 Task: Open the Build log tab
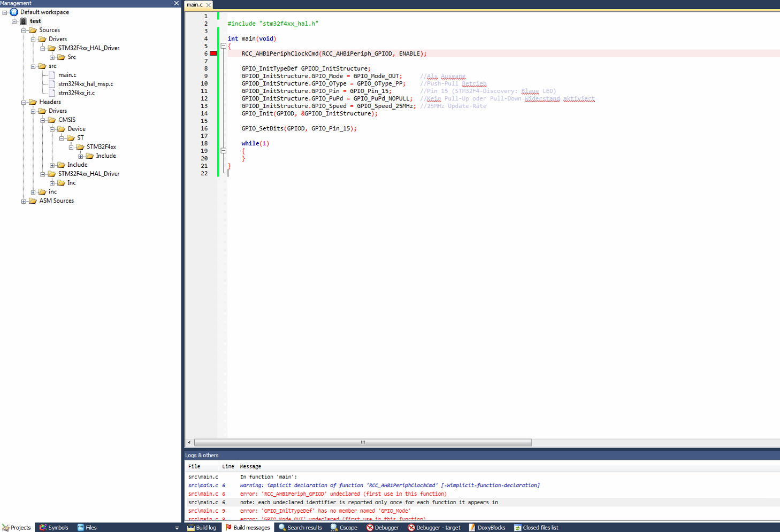(202, 528)
